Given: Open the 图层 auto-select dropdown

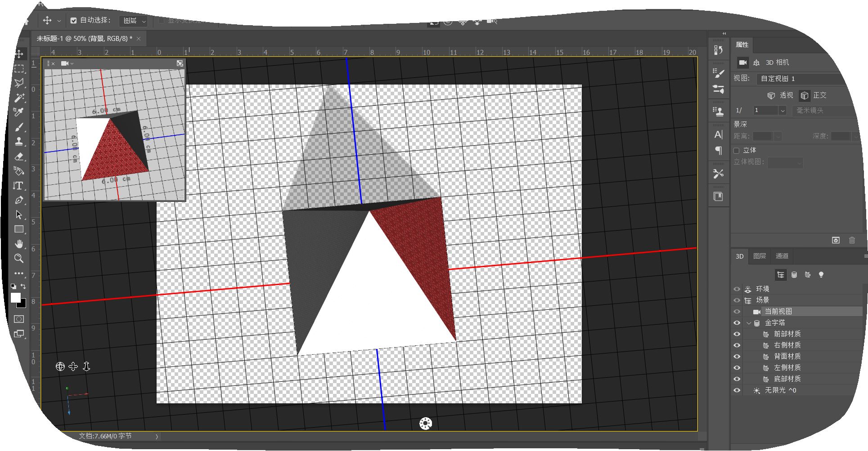Looking at the screenshot, I should point(134,21).
